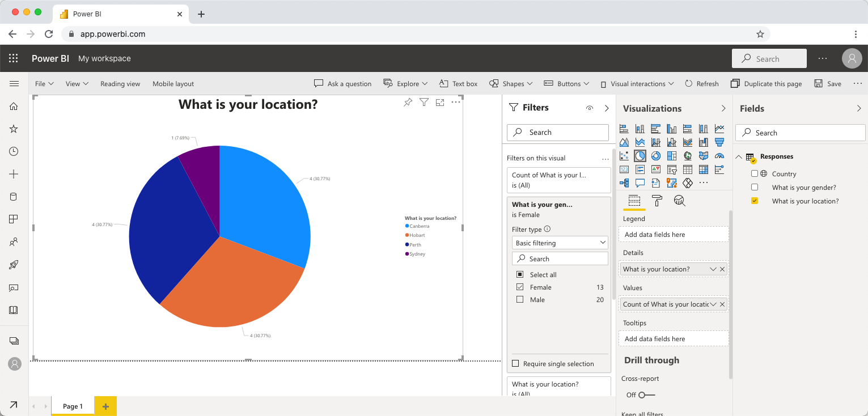This screenshot has width=868, height=416.
Task: Select the slicer visual icon
Action: coord(672,169)
